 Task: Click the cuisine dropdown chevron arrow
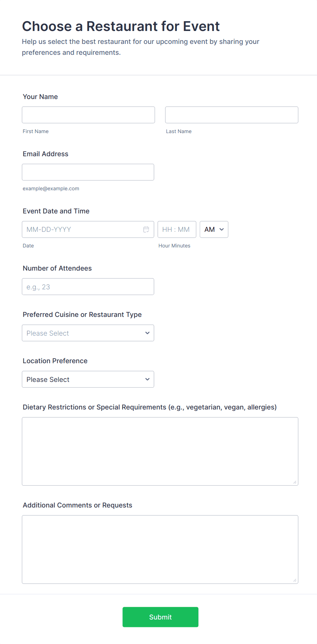147,333
